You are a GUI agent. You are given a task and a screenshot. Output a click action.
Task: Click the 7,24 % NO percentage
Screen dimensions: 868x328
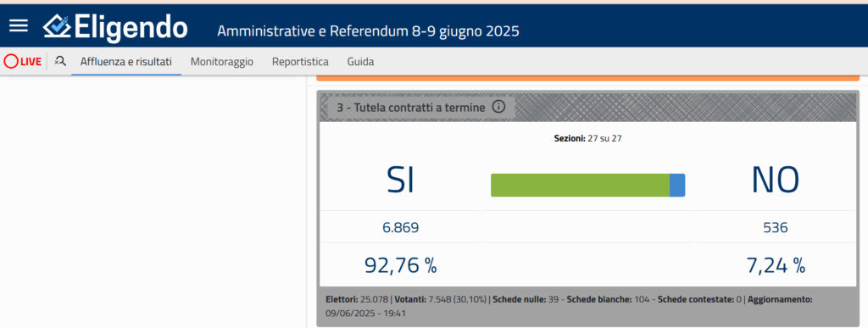pyautogui.click(x=775, y=265)
